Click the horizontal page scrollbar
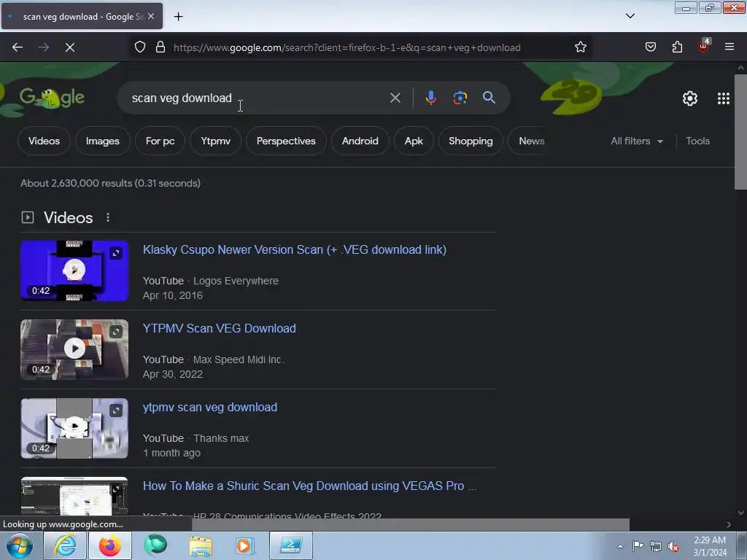The image size is (747, 560). [x=410, y=524]
